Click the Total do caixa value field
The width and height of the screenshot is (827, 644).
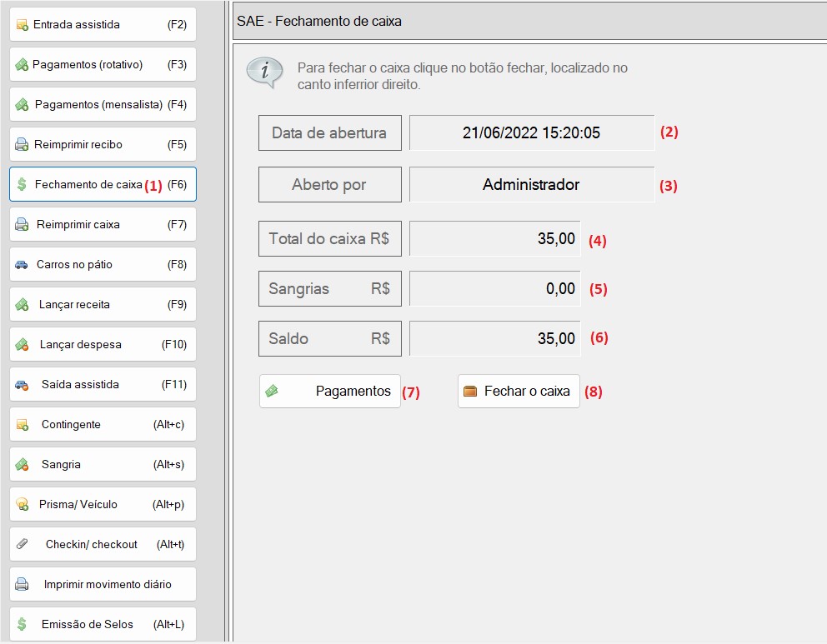(x=494, y=239)
